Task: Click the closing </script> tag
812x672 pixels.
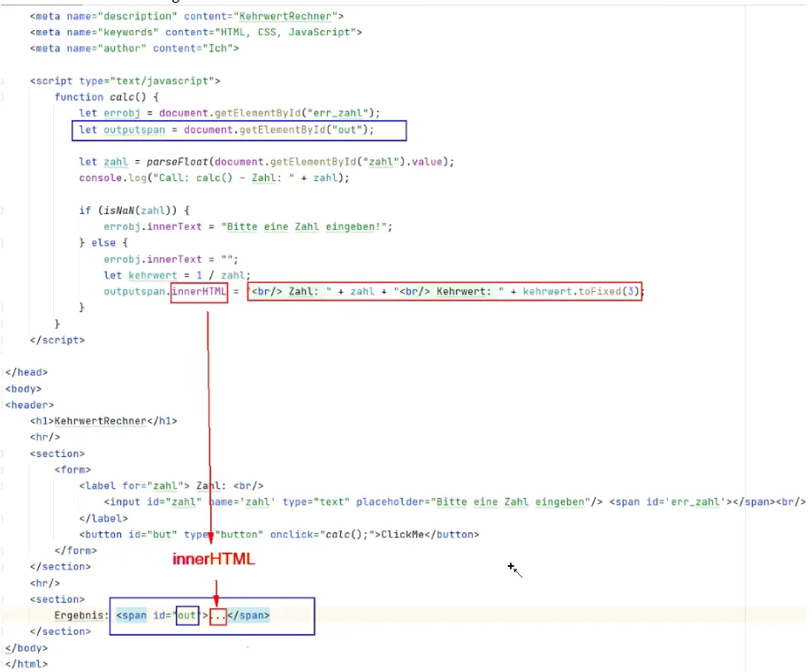Action: click(x=57, y=340)
